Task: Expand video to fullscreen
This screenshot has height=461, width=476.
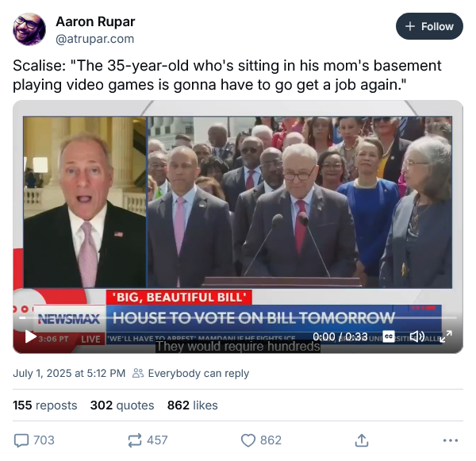Action: pos(446,336)
